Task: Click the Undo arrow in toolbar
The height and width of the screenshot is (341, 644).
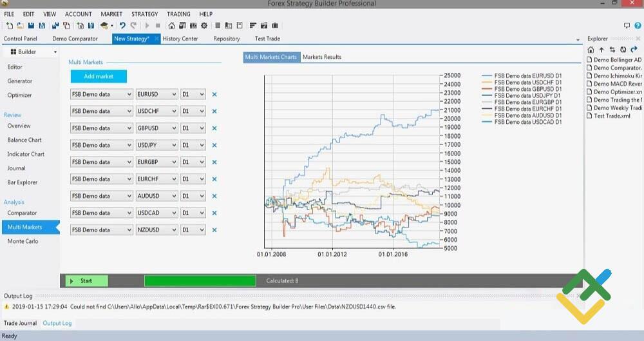Action: point(122,26)
